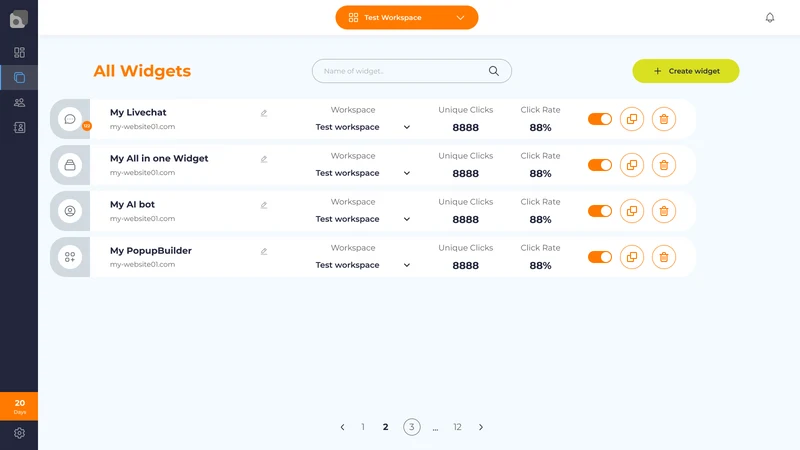Click the badge on Livechat icon

[x=87, y=126]
